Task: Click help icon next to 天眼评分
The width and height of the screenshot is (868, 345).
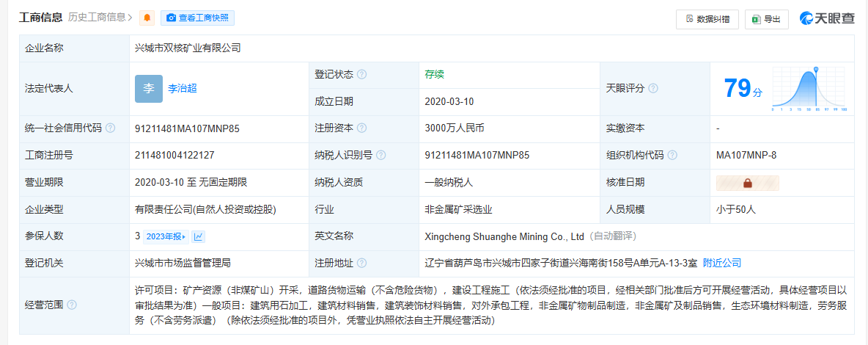Action: [x=653, y=88]
